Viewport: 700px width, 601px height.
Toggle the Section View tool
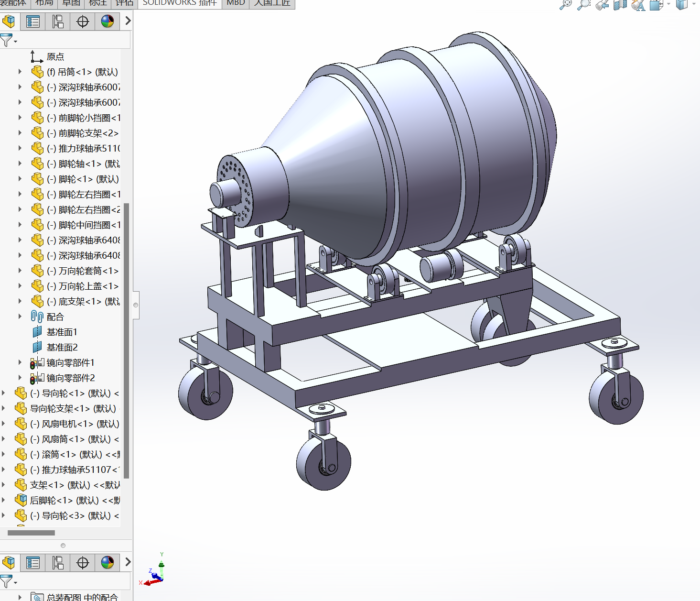pos(620,5)
